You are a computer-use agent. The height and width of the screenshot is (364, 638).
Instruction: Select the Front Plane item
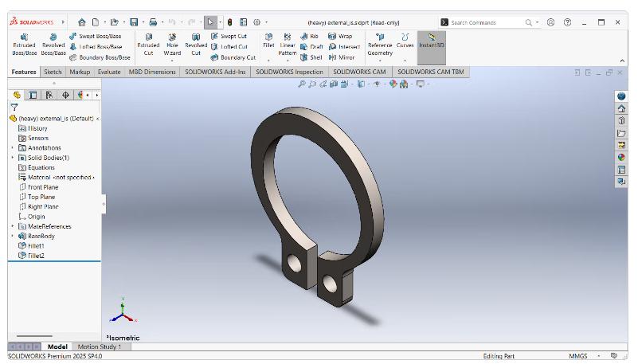point(42,187)
